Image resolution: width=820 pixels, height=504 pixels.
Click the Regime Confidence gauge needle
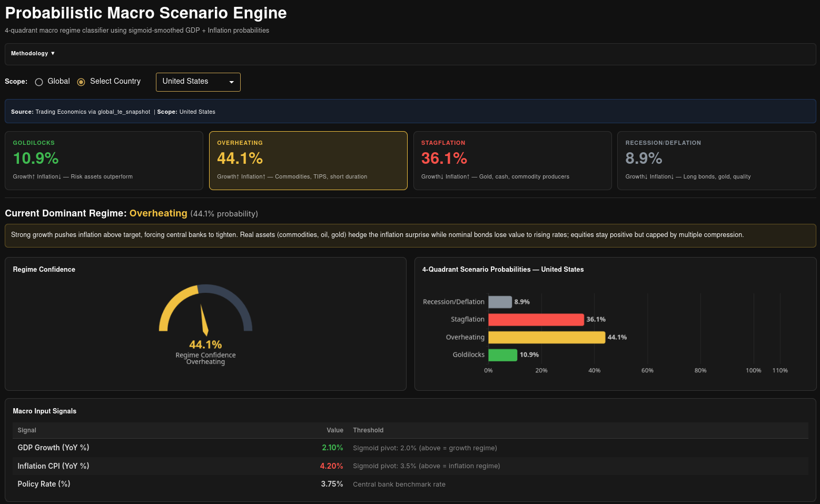coord(204,320)
